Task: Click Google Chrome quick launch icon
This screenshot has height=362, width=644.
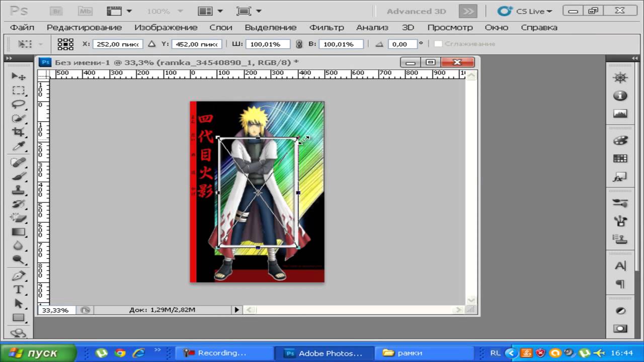Action: (120, 353)
